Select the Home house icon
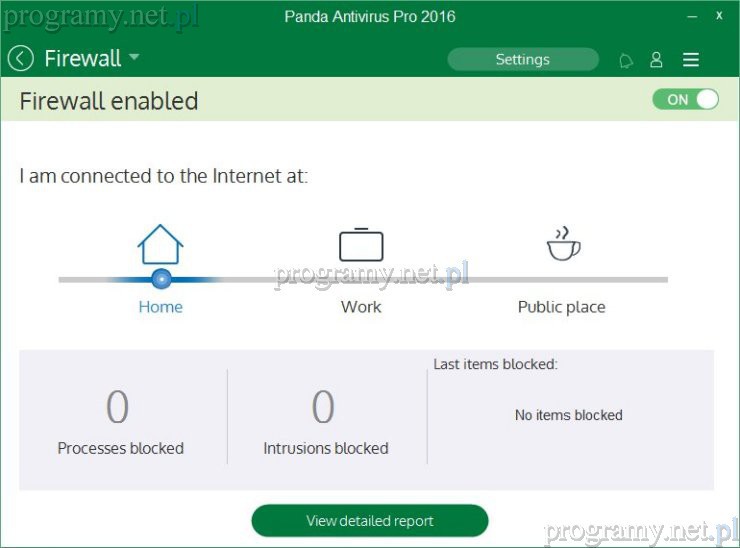Image resolution: width=740 pixels, height=548 pixels. coord(160,244)
